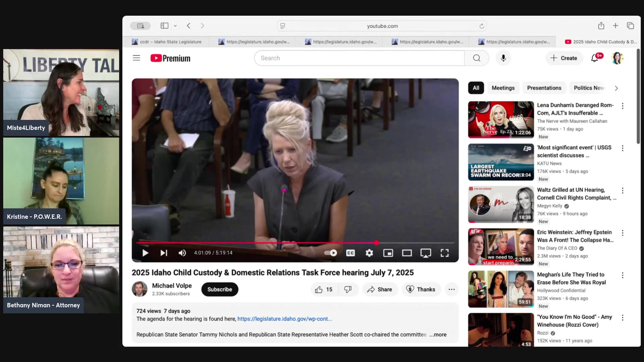
Task: Click the AirPlay icon on player
Action: (x=426, y=253)
